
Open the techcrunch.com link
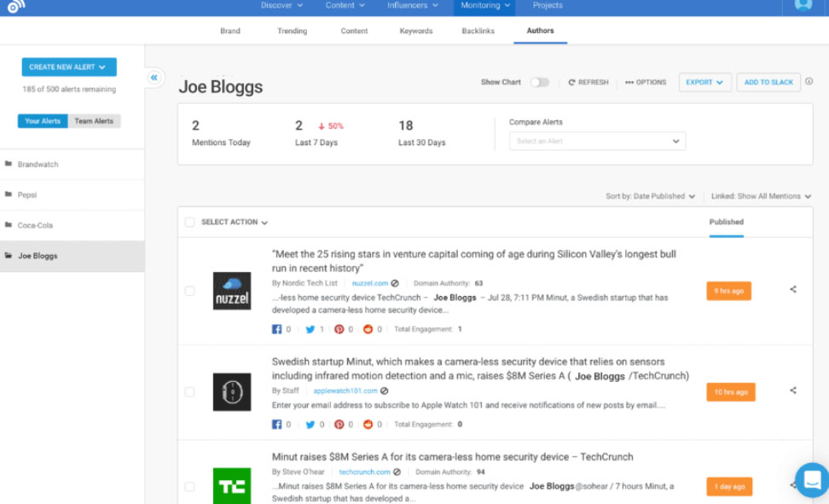(x=364, y=472)
